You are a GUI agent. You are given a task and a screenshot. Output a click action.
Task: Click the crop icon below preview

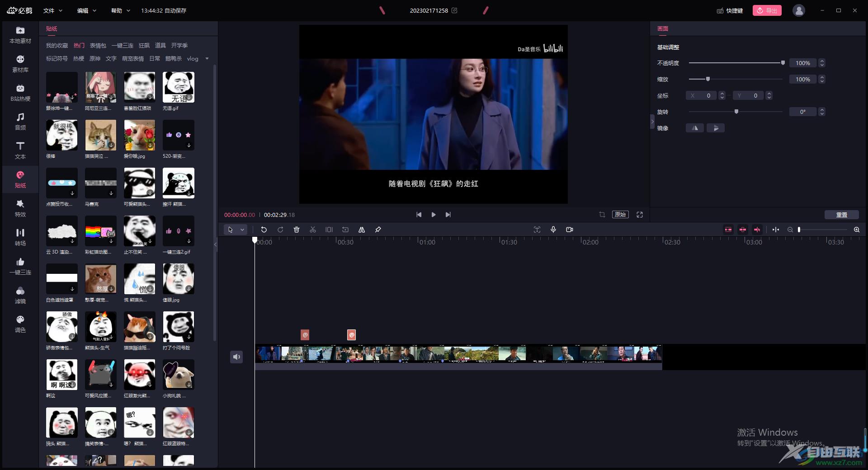pos(602,215)
